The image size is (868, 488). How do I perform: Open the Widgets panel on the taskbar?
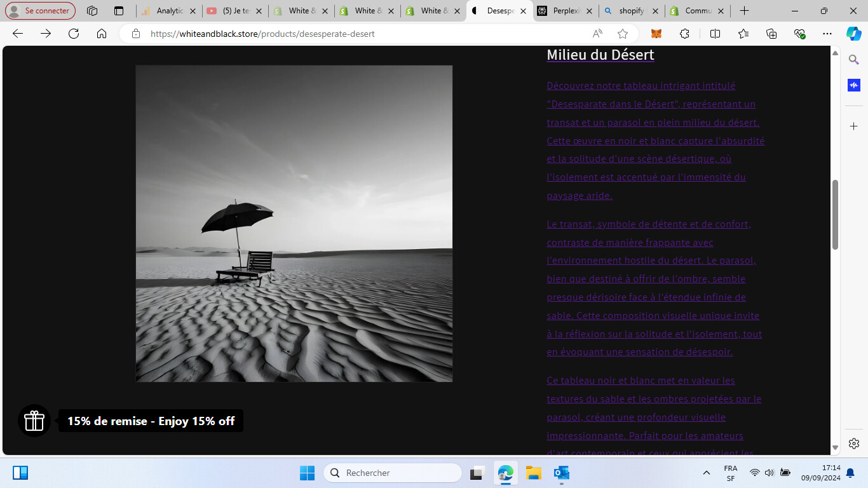click(x=20, y=473)
